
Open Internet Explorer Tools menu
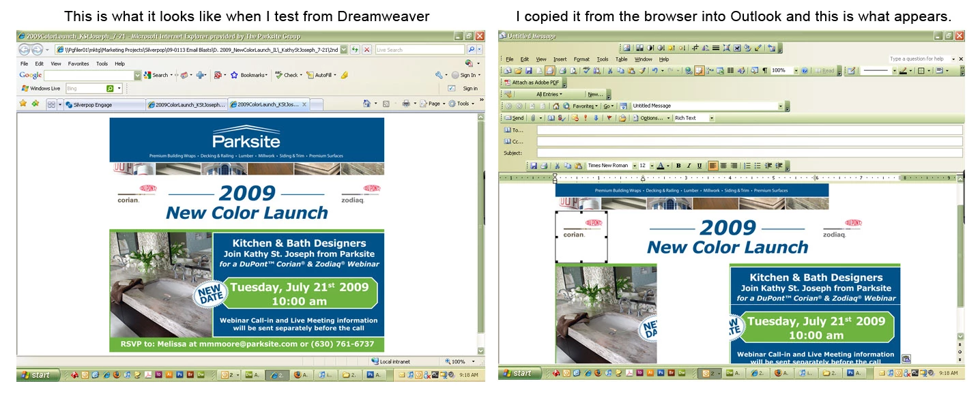(x=102, y=63)
